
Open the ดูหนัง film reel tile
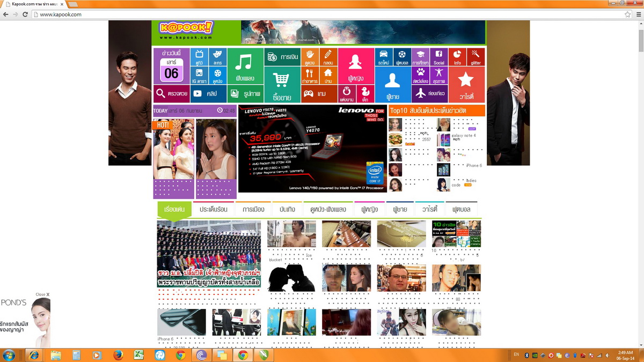(217, 75)
